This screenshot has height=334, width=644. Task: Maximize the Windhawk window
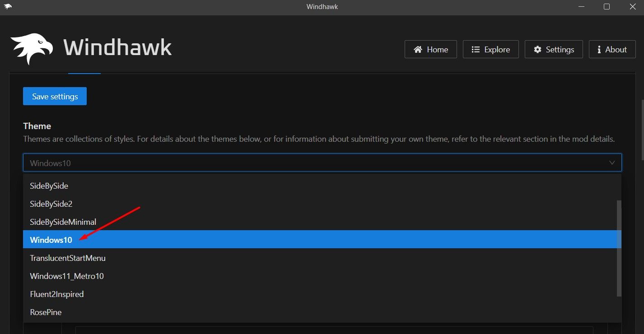(607, 7)
